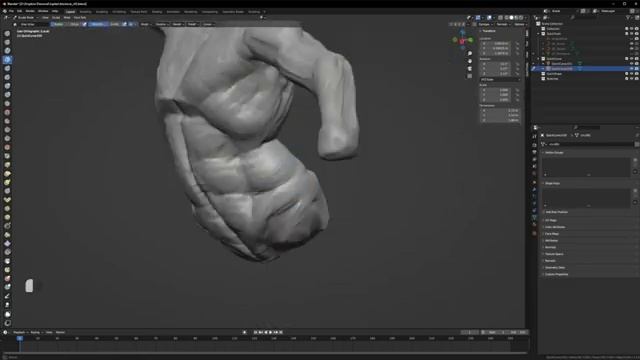Open the Playback menu in timeline
640x360 pixels.
click(19, 332)
